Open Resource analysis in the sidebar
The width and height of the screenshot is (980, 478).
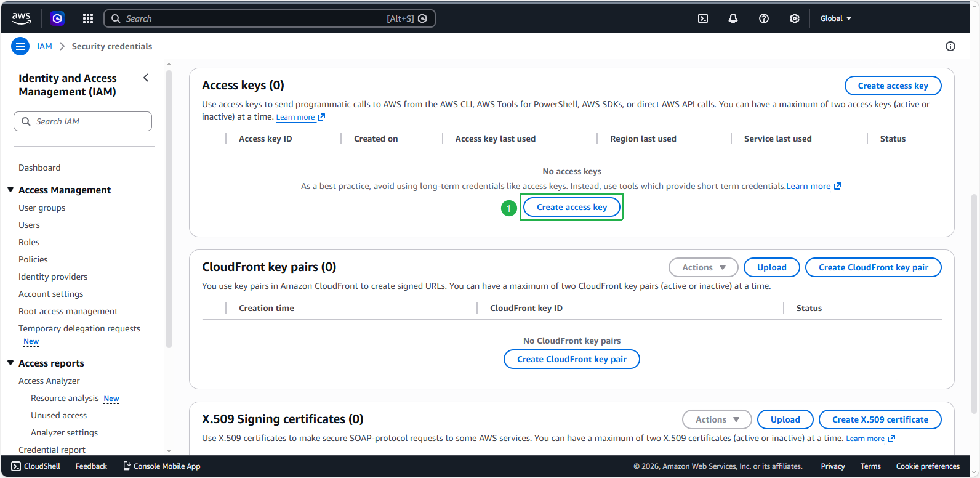[x=65, y=398]
